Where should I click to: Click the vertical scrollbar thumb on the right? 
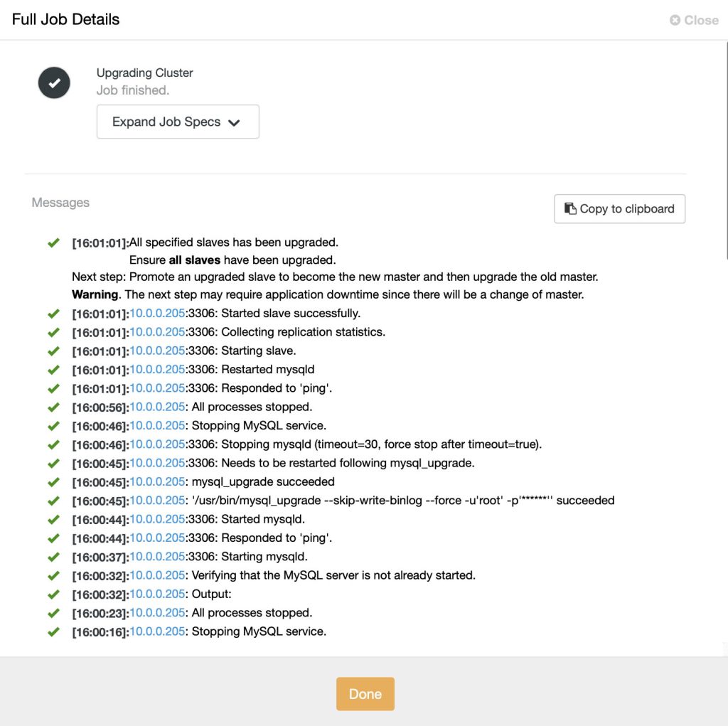coord(727,149)
